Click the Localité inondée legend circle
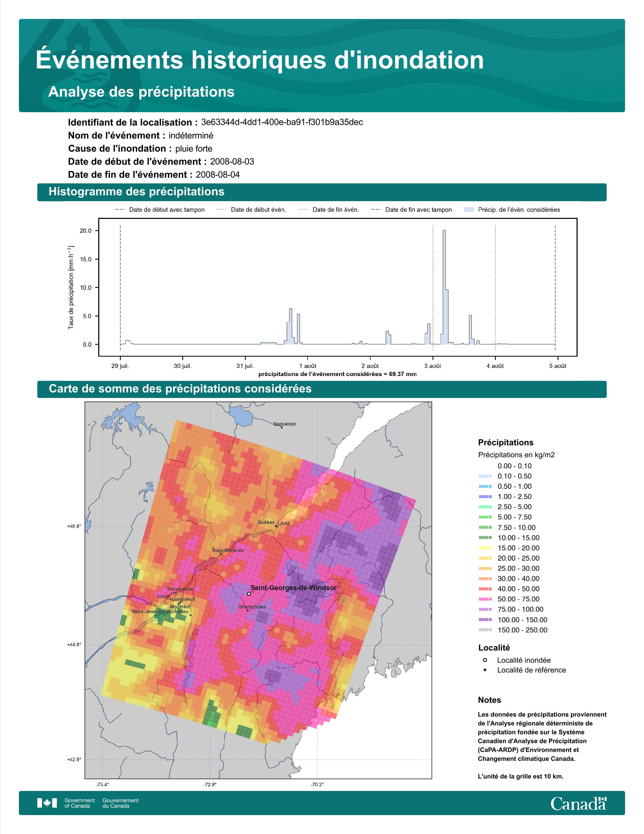The image size is (644, 834). pos(485,660)
